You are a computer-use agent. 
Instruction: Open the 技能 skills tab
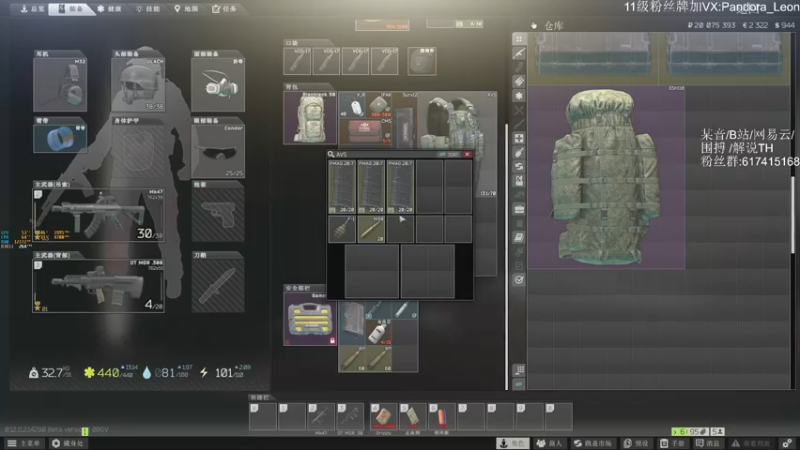coord(148,9)
